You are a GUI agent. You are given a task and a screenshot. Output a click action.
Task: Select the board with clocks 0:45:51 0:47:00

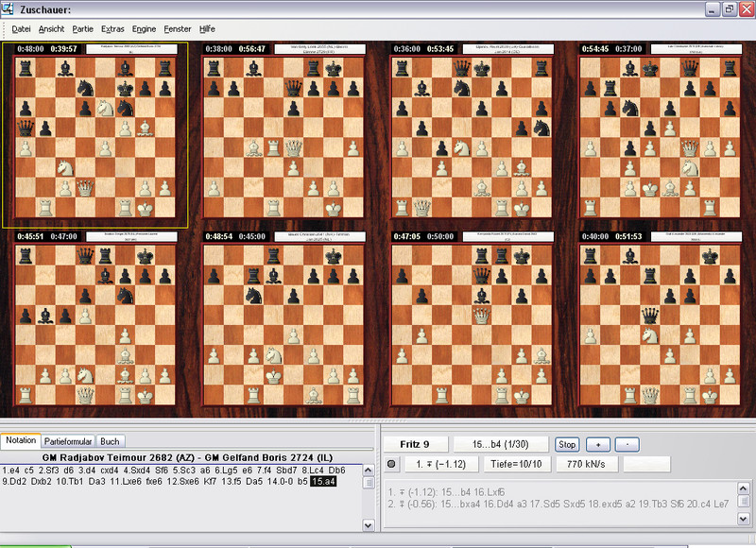point(95,321)
